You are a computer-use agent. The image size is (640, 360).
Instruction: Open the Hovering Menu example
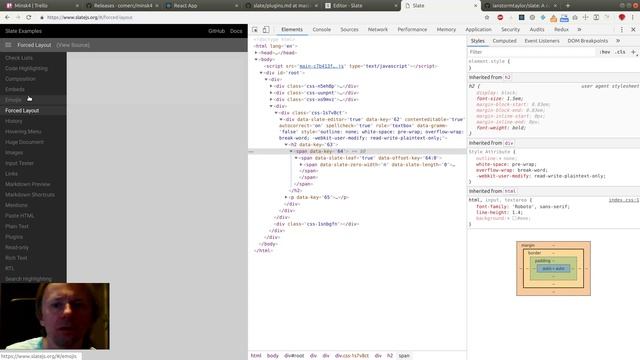click(x=23, y=132)
